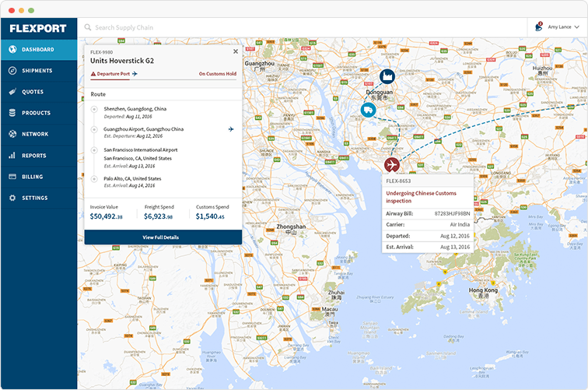Select the Departure Port tab
Screen dimensions: 588x390
[x=114, y=74]
